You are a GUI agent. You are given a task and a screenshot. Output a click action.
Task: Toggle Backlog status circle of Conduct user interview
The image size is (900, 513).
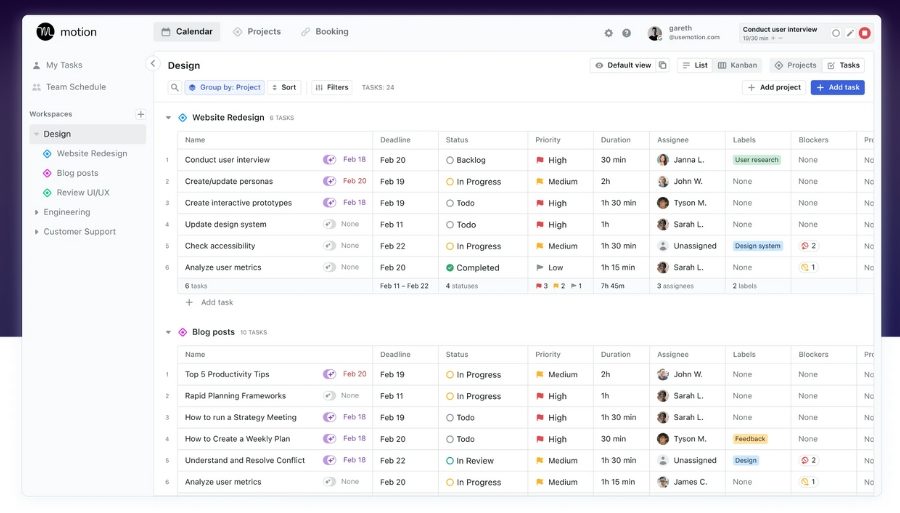[x=450, y=160]
